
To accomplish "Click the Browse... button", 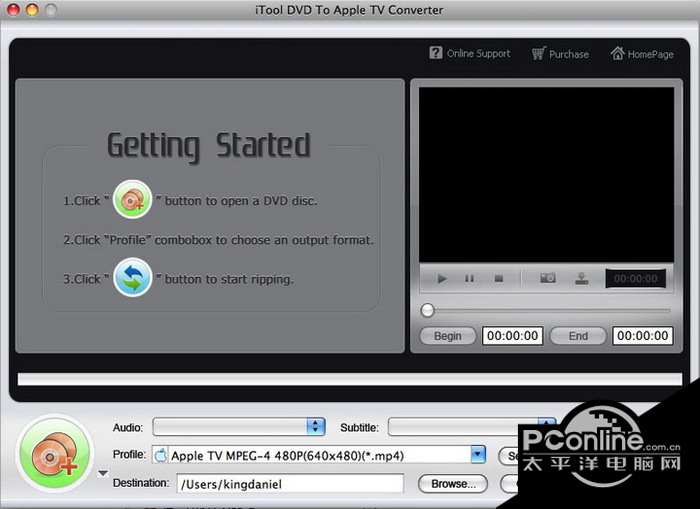I will coord(453,484).
